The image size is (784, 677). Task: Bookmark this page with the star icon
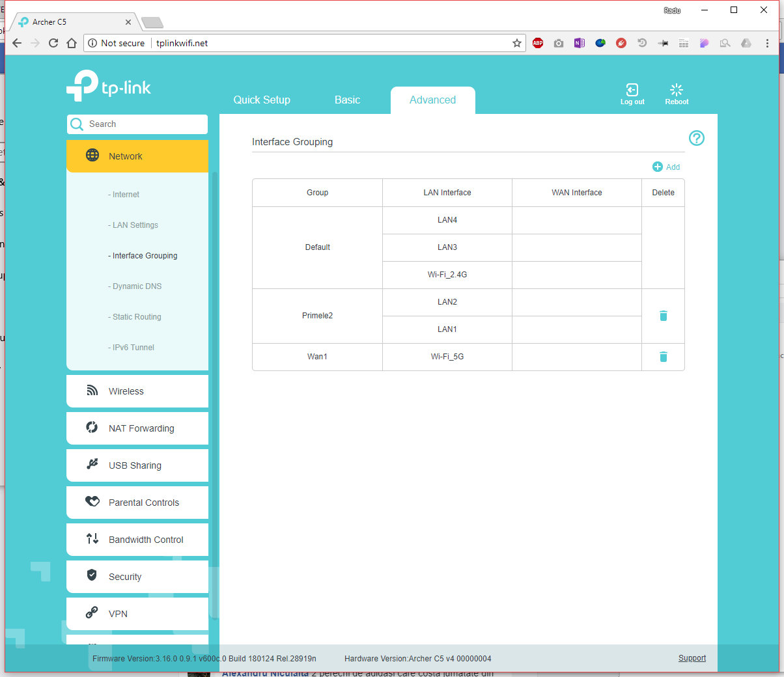click(x=517, y=43)
